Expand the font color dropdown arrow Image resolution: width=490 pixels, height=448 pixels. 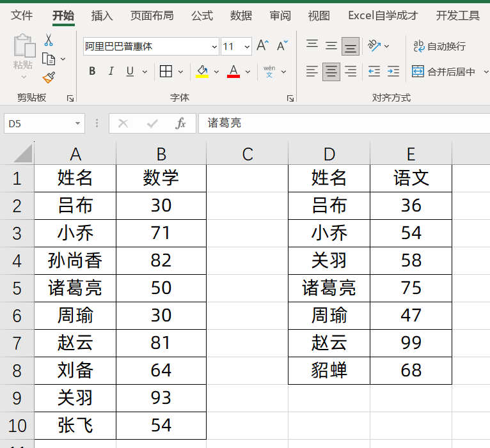[x=248, y=72]
